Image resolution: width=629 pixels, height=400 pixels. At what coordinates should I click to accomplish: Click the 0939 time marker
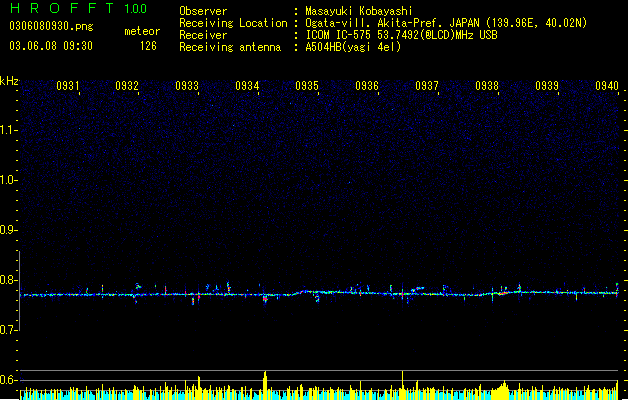pyautogui.click(x=547, y=86)
